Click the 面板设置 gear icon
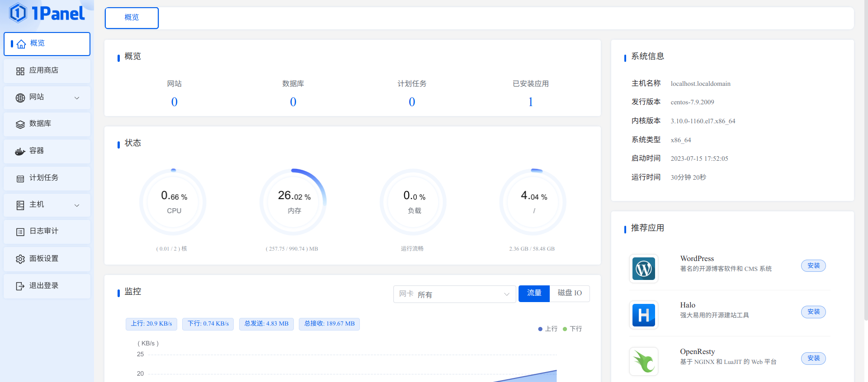This screenshot has height=382, width=868. click(20, 259)
